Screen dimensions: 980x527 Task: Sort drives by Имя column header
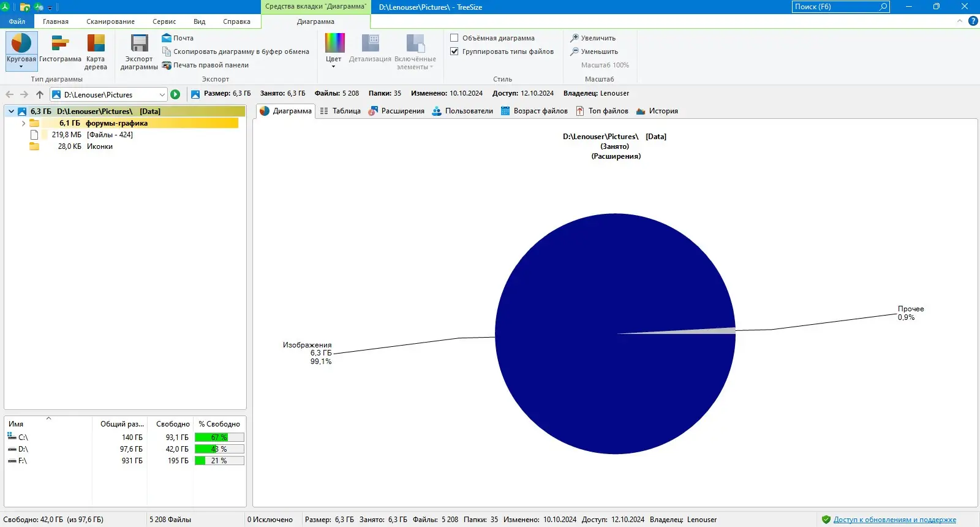[48, 424]
